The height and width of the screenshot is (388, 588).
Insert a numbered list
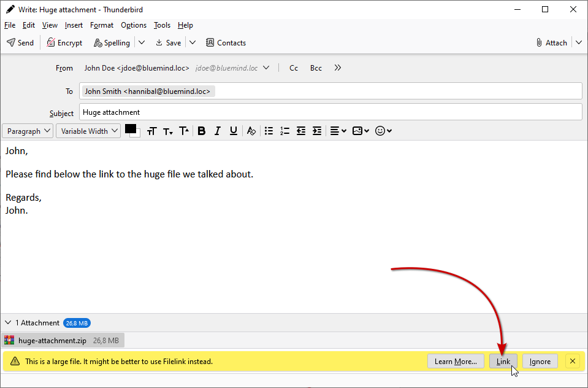284,131
